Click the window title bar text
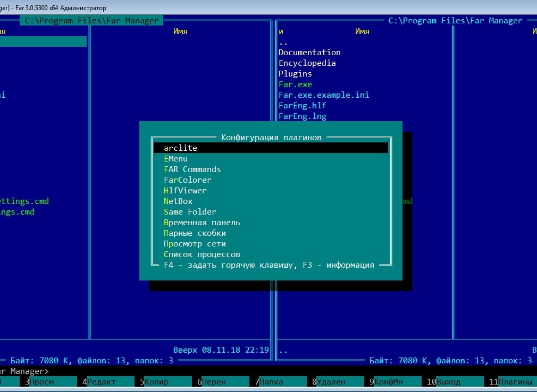Screen dimensions: 537x392 [53, 7]
